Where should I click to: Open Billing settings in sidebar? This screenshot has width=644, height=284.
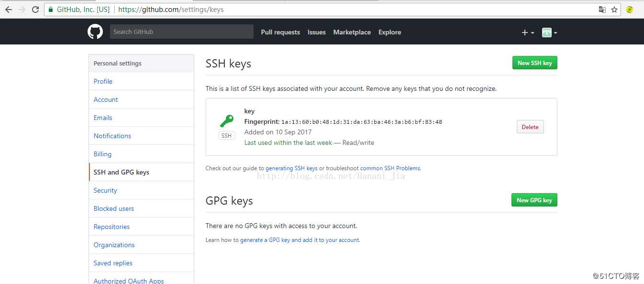[x=141, y=154]
